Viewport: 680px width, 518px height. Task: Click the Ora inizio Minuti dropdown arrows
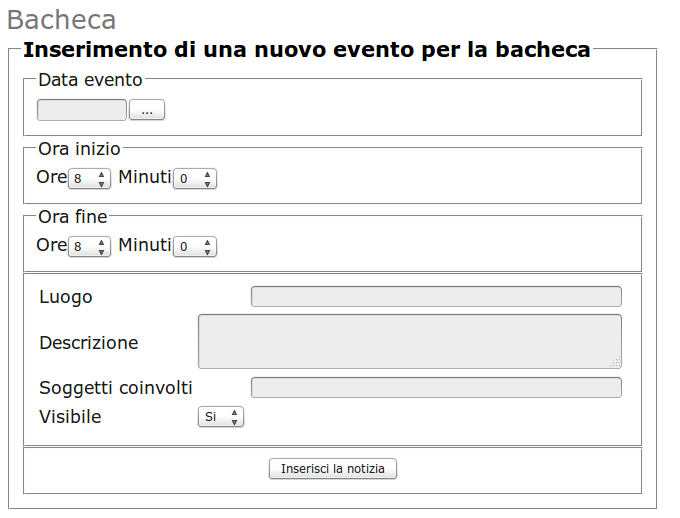tap(207, 178)
